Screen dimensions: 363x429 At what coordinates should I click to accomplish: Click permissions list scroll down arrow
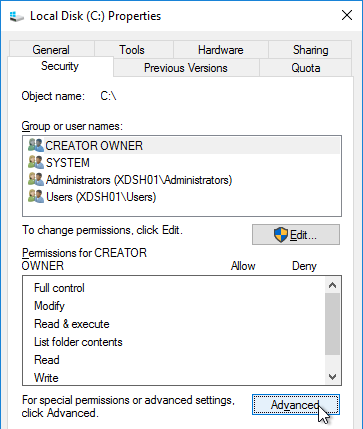pos(332,377)
